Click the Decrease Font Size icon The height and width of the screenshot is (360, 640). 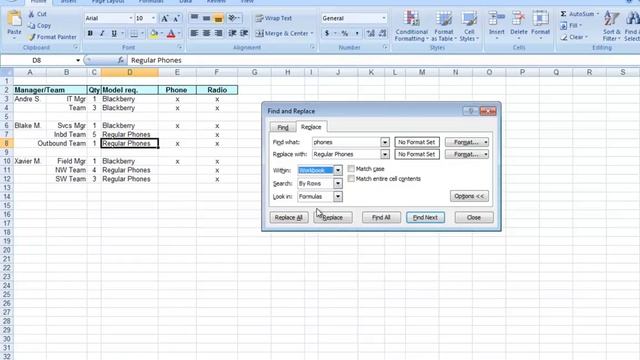(176, 18)
